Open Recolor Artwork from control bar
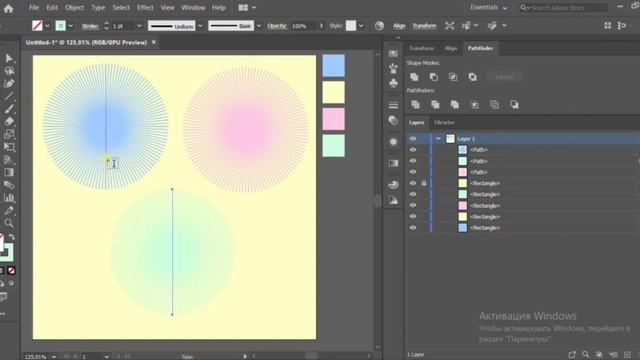This screenshot has height=360, width=640. tap(379, 26)
